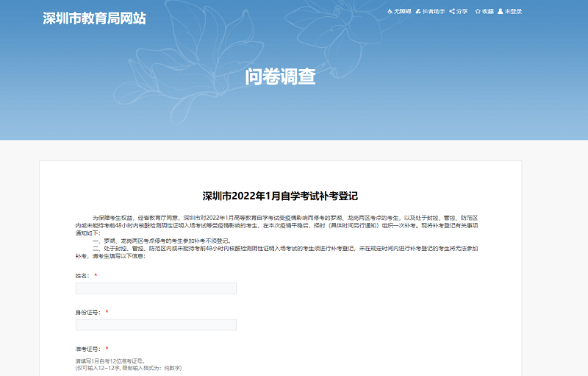588x376 pixels.
Task: Focus the 身份证号 ID number input field
Action: 156,324
